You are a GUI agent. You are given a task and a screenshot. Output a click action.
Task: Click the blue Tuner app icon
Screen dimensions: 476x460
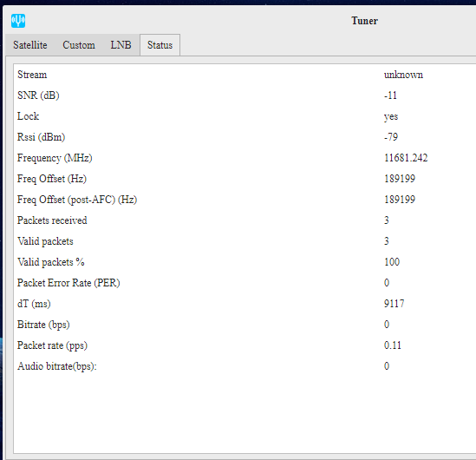pyautogui.click(x=18, y=21)
